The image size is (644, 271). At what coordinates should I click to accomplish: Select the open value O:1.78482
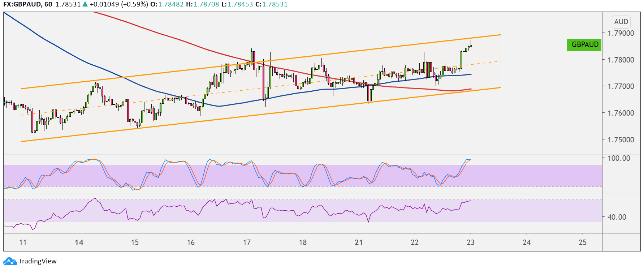[167, 4]
